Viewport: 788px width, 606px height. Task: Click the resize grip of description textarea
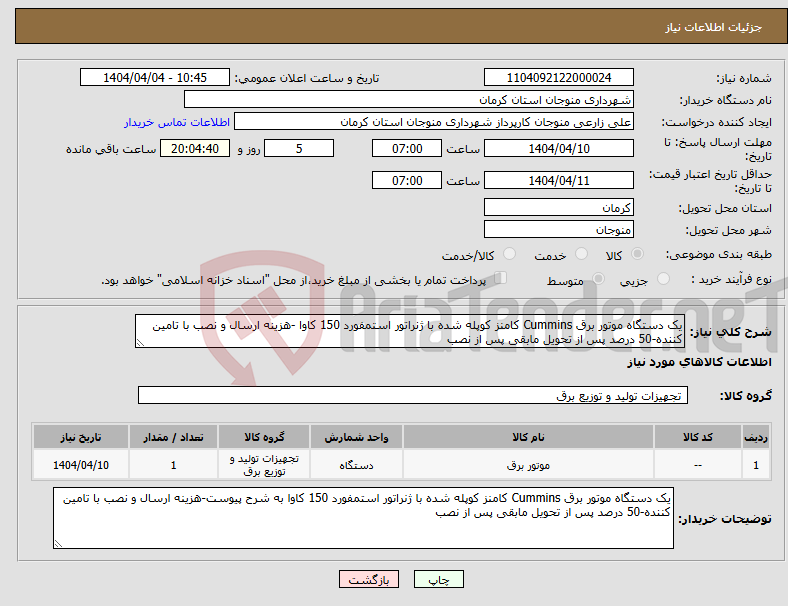point(140,343)
